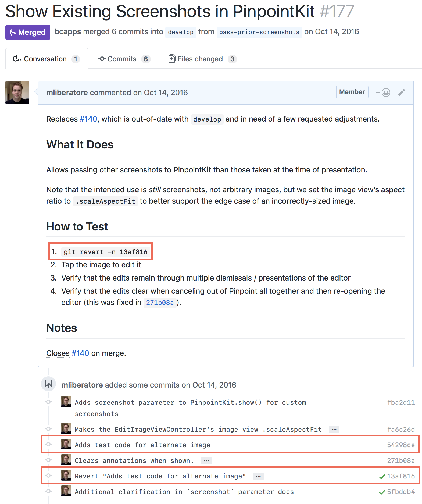Click the commits pushed timeline icon
The height and width of the screenshot is (504, 422).
pyautogui.click(x=48, y=384)
